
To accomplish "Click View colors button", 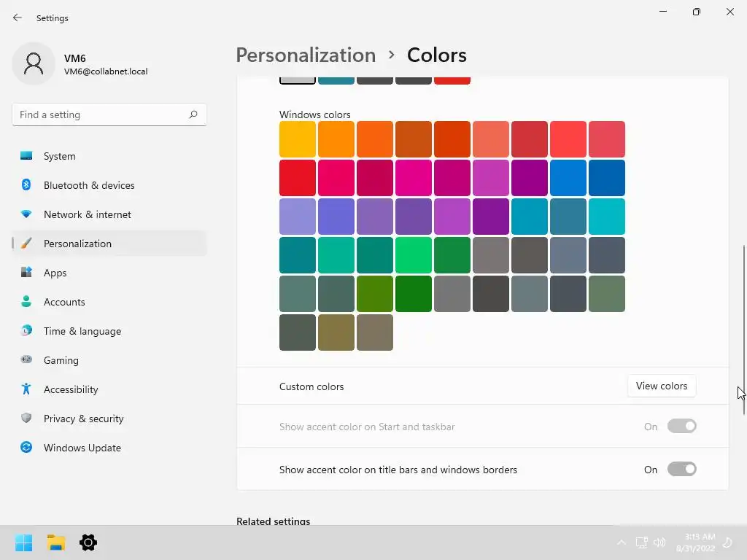I will tap(661, 386).
